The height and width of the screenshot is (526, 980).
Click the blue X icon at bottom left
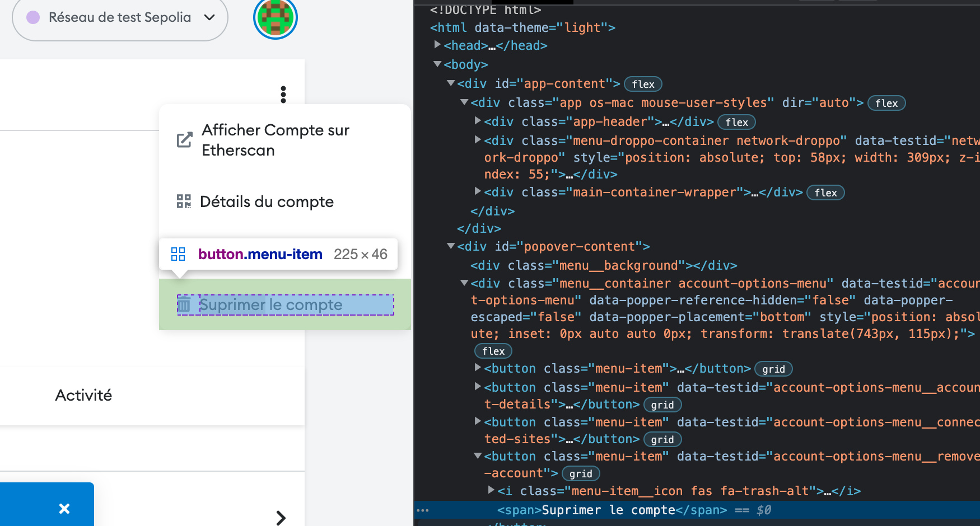64,509
